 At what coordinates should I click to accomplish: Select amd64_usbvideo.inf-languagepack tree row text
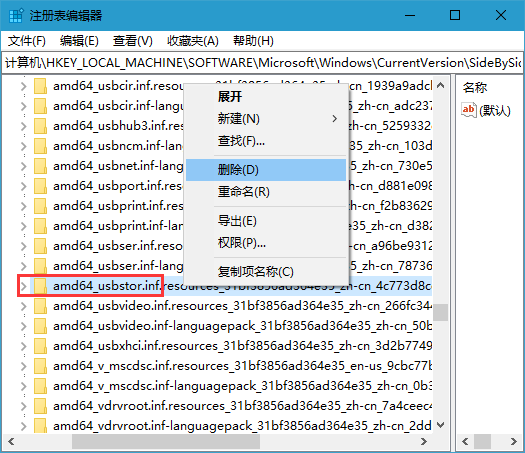(x=242, y=326)
